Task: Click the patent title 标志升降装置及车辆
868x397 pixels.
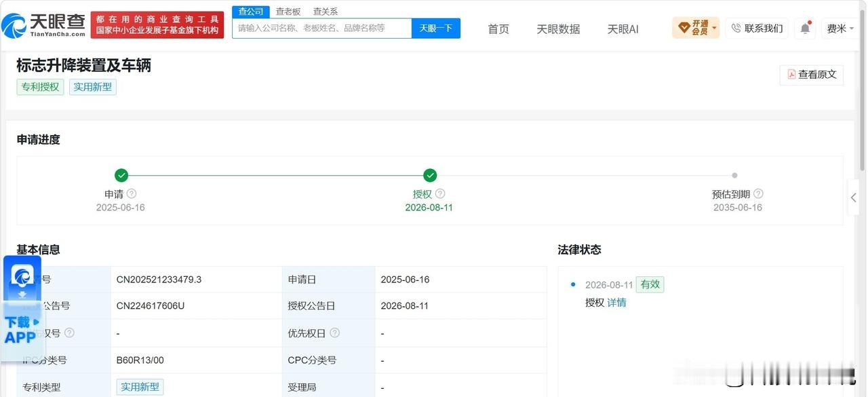Action: (x=83, y=65)
